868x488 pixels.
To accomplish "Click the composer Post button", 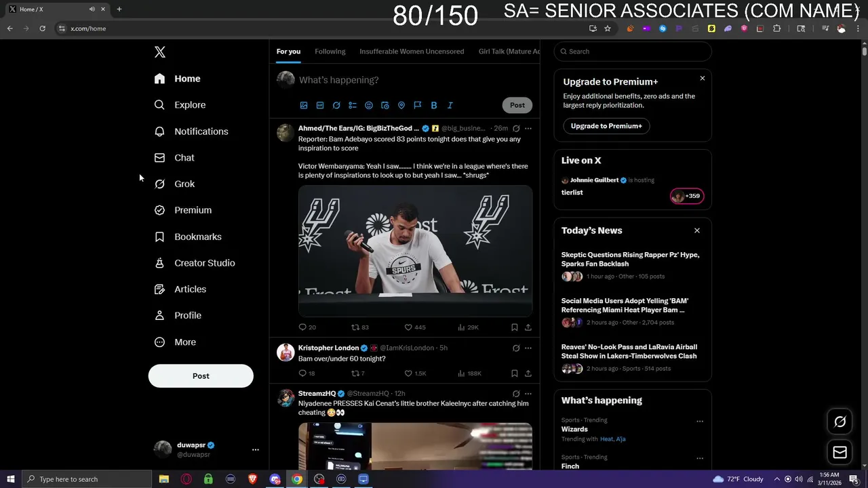I will 517,105.
